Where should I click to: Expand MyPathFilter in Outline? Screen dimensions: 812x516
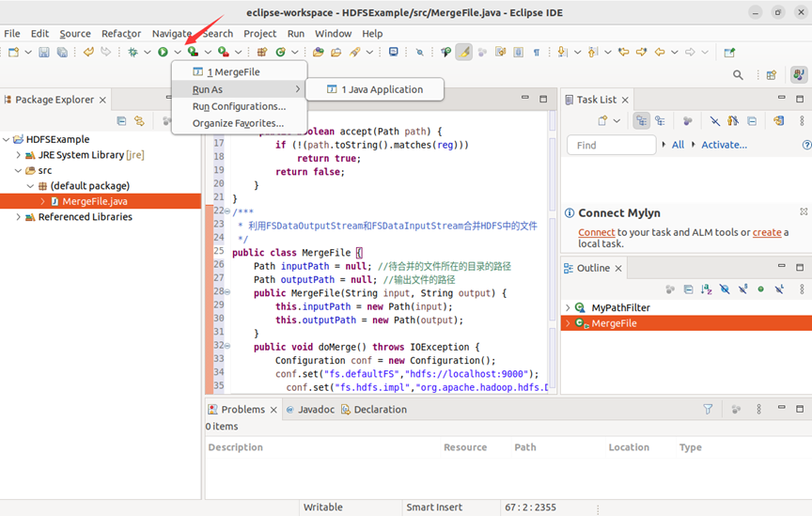point(568,307)
